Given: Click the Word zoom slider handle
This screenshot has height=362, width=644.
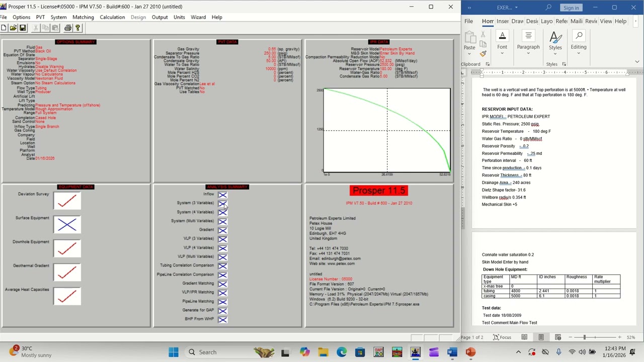Looking at the screenshot, I should [584, 337].
